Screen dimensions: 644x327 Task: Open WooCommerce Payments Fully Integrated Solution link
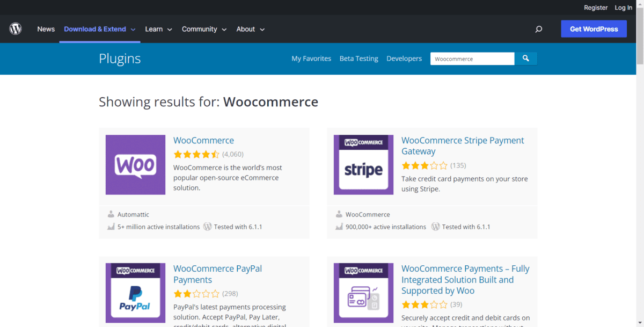point(465,279)
